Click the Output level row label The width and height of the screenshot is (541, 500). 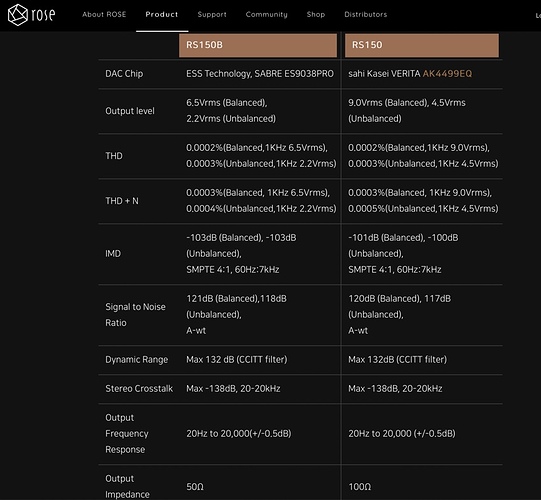click(130, 111)
